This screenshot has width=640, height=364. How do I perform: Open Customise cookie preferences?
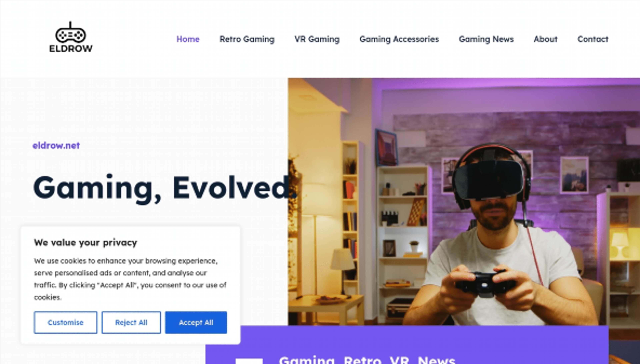click(x=65, y=323)
